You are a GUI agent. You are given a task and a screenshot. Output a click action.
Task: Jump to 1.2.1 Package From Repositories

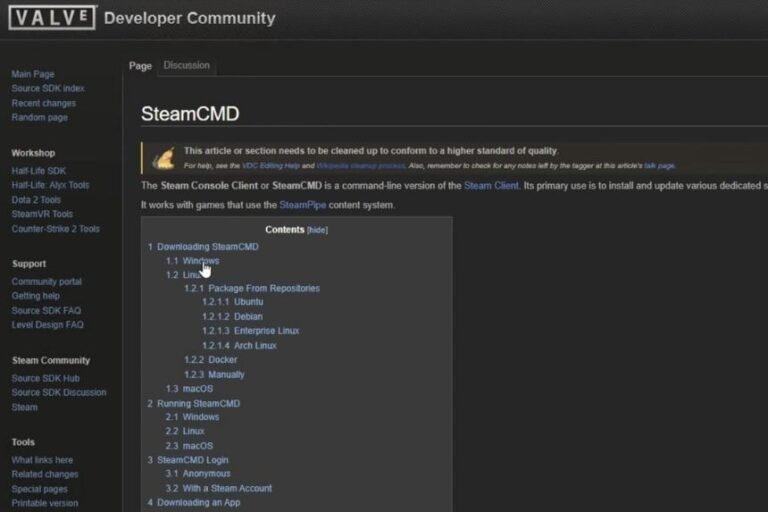[252, 288]
